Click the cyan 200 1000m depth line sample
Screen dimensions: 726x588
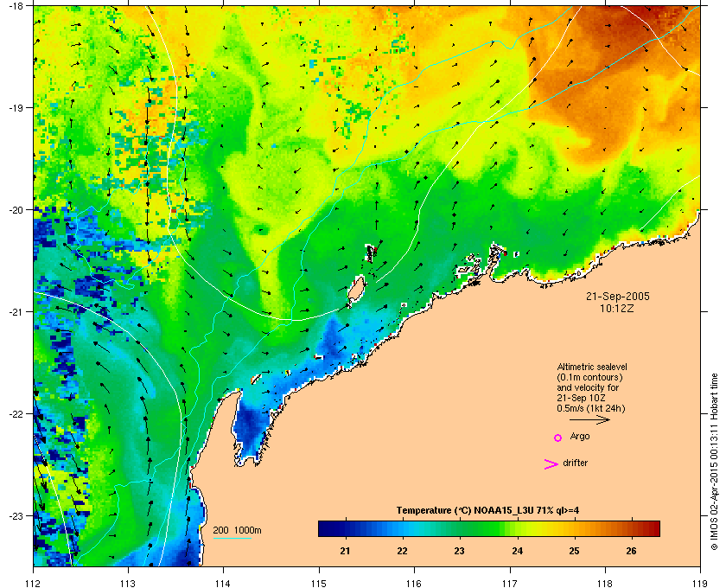tap(232, 538)
